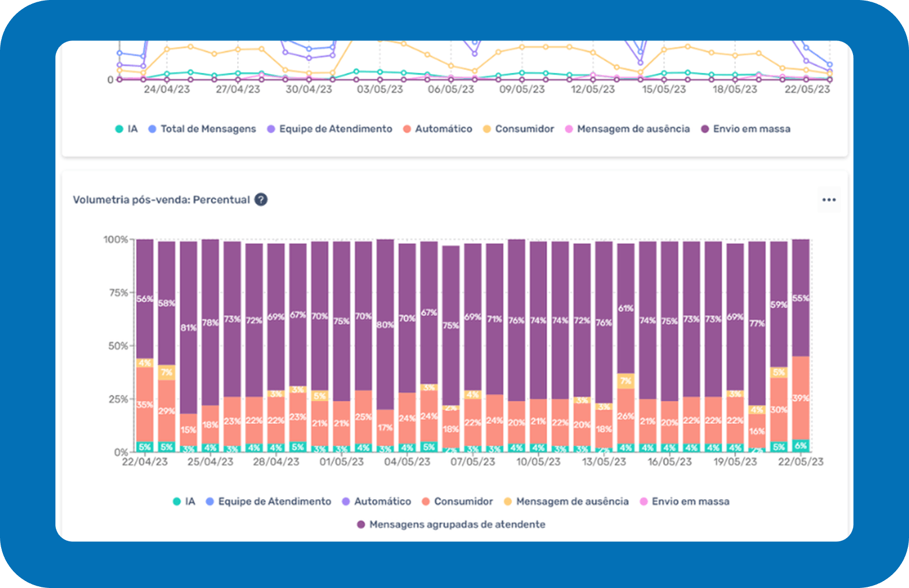Screen dimensions: 909x588
Task: Toggle Automático in the percentual chart legend
Action: (x=377, y=501)
